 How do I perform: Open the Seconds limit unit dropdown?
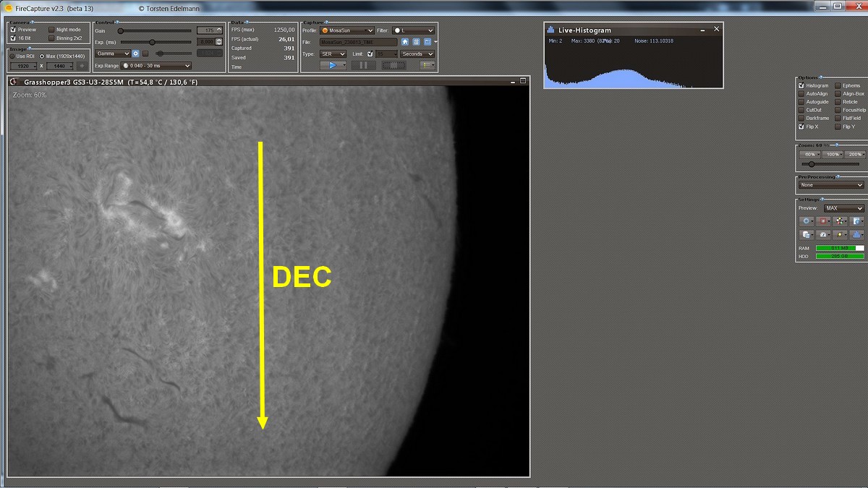click(x=417, y=53)
